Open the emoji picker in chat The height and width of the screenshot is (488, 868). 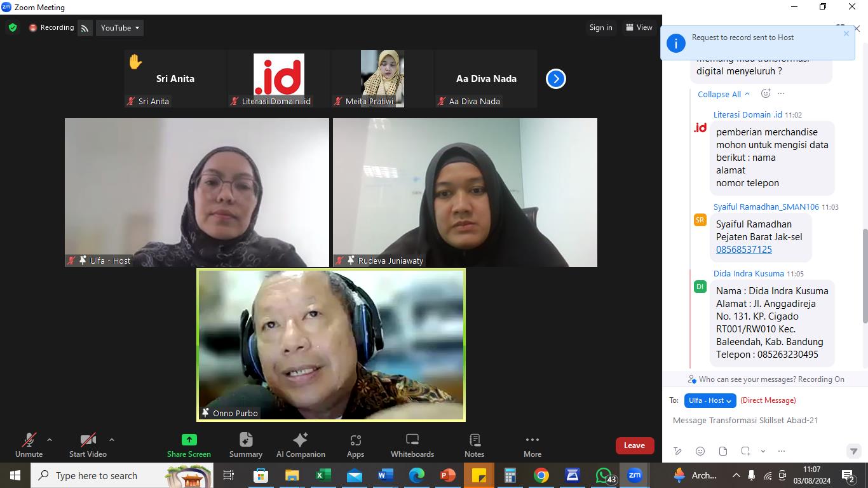700,451
